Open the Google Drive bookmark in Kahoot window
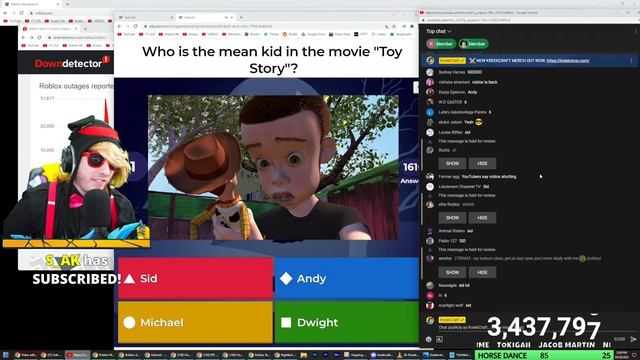The width and height of the screenshot is (640, 360). (313, 34)
